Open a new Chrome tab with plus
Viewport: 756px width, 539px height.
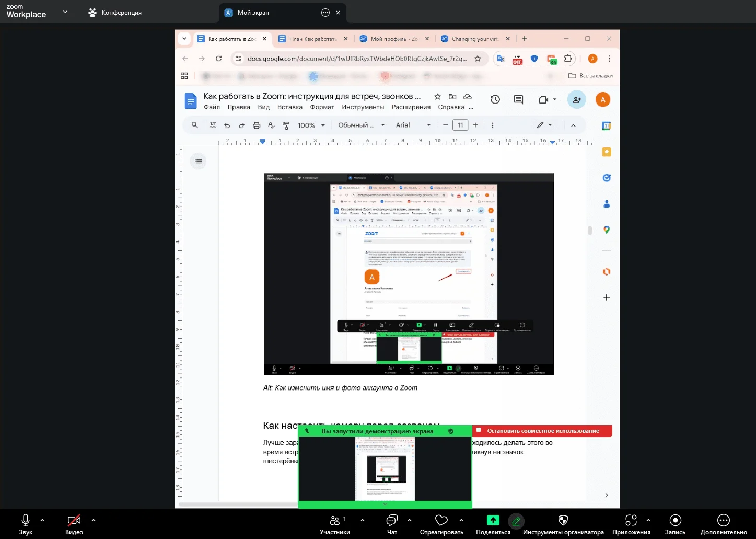[525, 39]
